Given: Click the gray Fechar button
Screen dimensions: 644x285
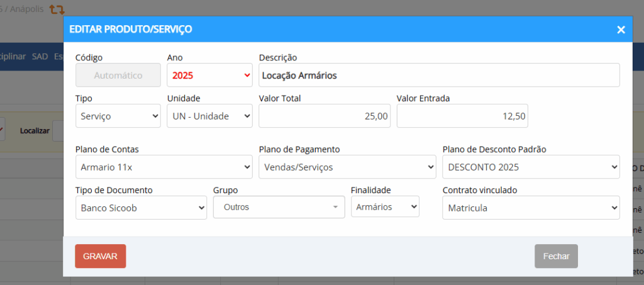Looking at the screenshot, I should pyautogui.click(x=556, y=256).
